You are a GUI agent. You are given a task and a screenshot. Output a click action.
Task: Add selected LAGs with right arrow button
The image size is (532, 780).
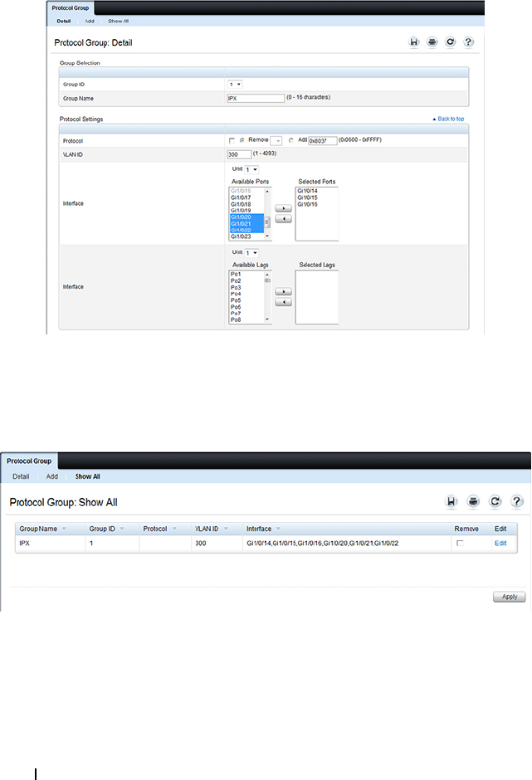[284, 291]
